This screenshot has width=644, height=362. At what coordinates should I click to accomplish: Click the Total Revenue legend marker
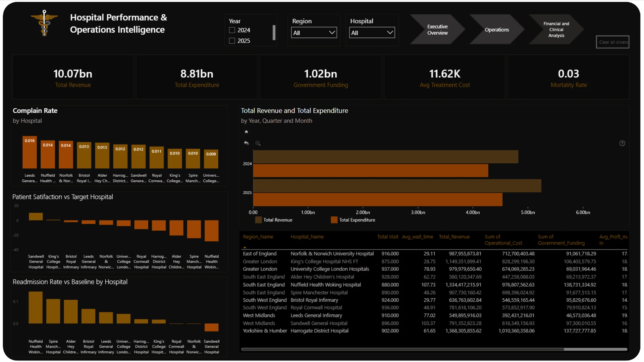[x=258, y=220]
